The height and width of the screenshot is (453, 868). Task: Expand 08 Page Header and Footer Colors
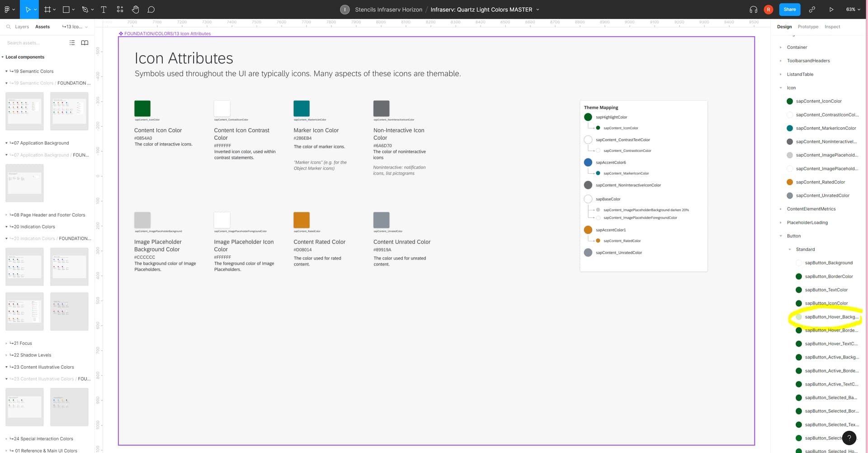tap(6, 215)
